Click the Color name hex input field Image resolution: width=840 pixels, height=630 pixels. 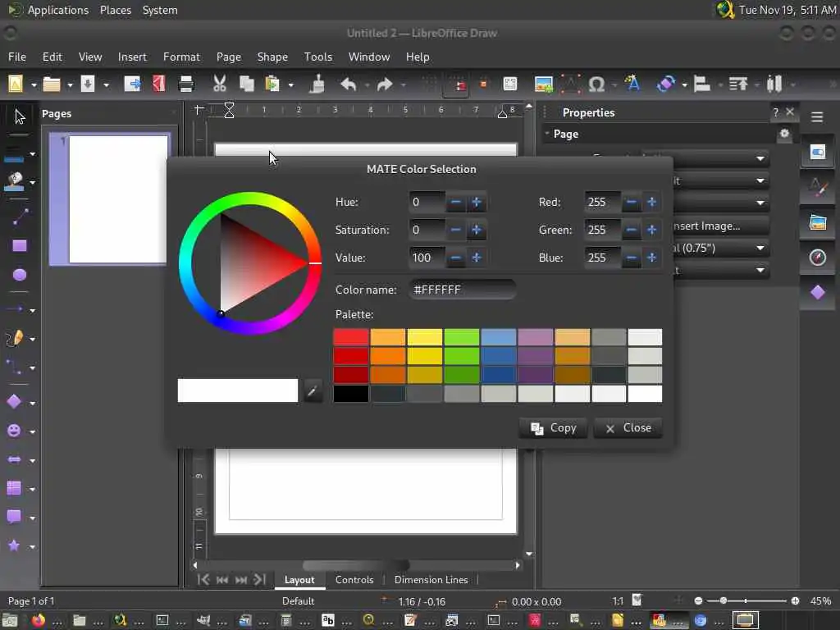click(x=463, y=290)
